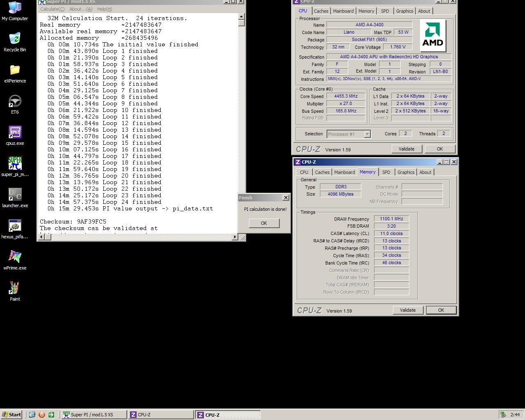
Task: Select cpuz.exe desktop icon
Action: point(15,136)
